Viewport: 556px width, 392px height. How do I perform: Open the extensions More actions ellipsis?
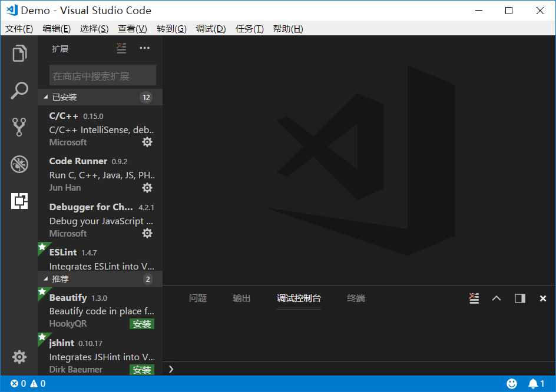(x=145, y=48)
